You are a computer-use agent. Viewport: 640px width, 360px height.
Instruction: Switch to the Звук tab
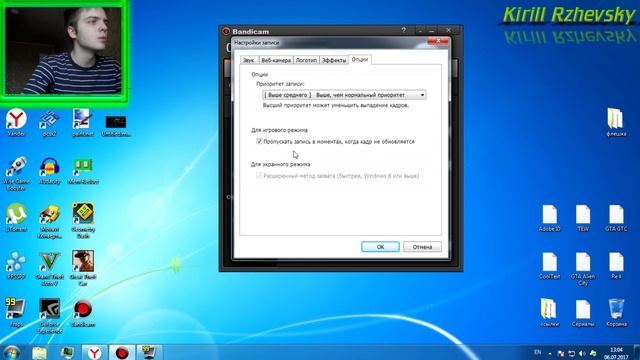pos(248,60)
